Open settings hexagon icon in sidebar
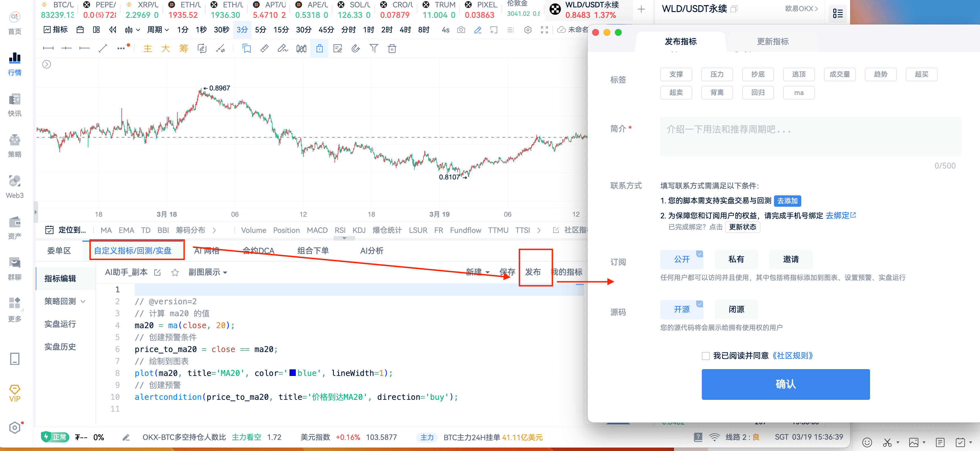This screenshot has width=980, height=451. pos(14,428)
